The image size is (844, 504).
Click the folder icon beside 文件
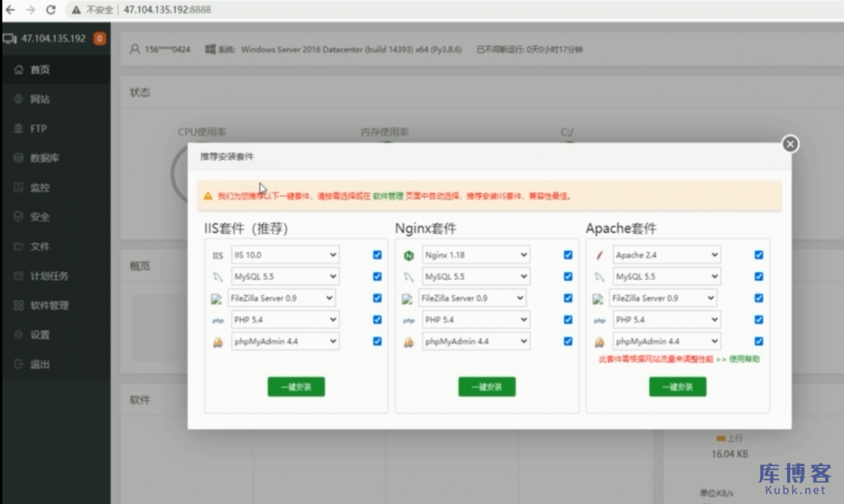19,246
